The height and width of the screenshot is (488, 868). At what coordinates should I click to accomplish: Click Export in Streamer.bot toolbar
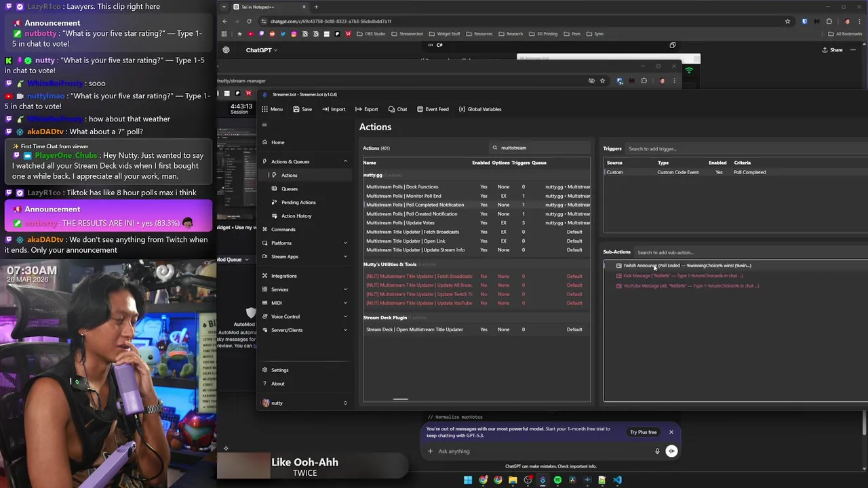coord(366,109)
